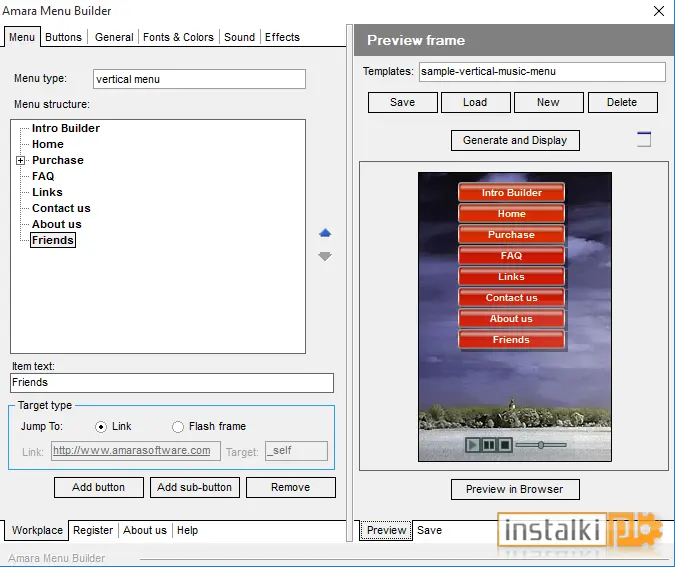Move selected item down with gray arrow
The height and width of the screenshot is (567, 675).
325,256
